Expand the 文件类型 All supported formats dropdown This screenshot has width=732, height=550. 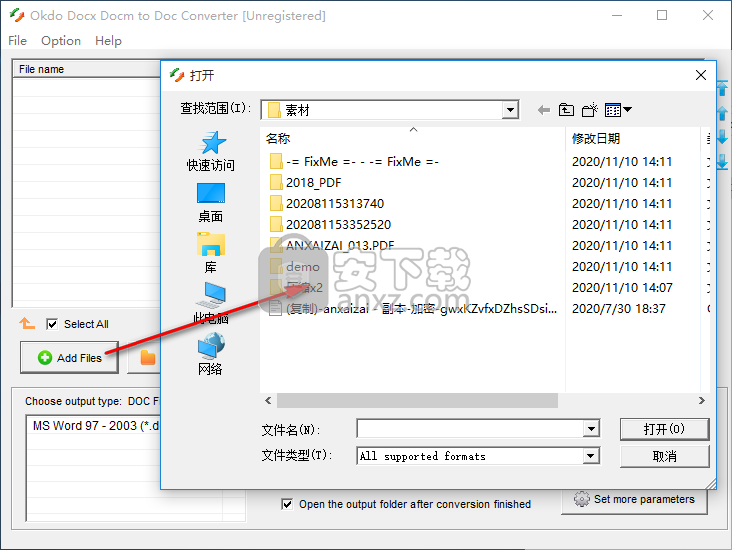(591, 456)
